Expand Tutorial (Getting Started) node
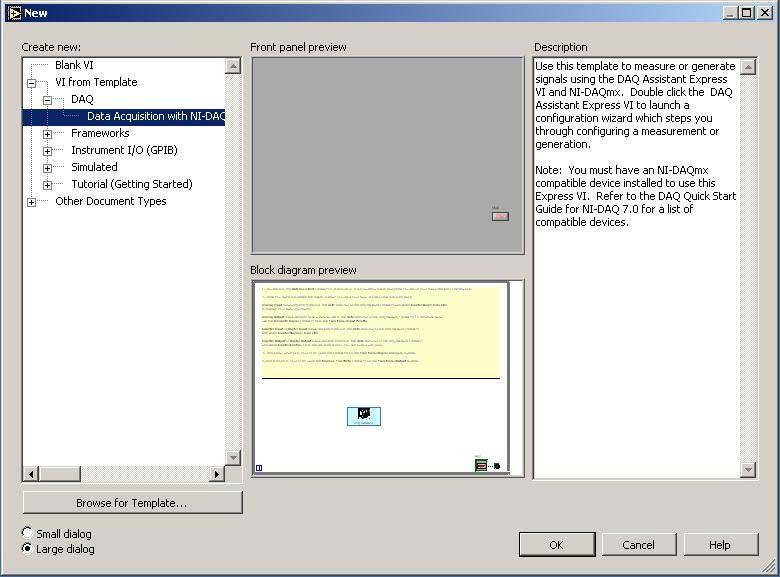Screen dimensions: 780x577 [x=47, y=185]
